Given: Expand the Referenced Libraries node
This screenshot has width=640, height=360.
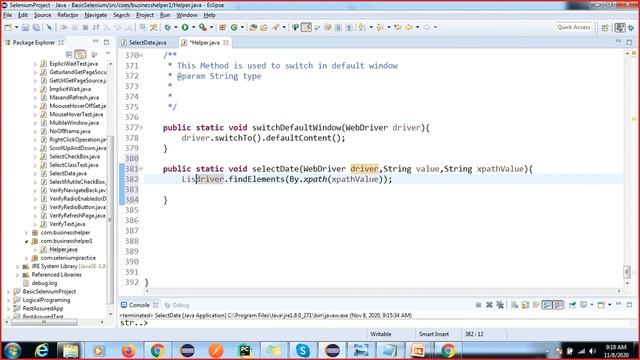Looking at the screenshot, I should 18,275.
